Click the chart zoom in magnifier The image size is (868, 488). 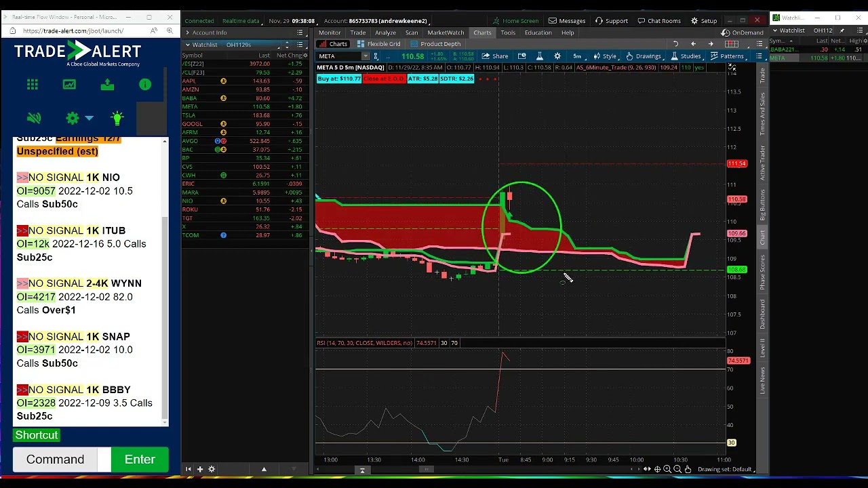coord(667,469)
